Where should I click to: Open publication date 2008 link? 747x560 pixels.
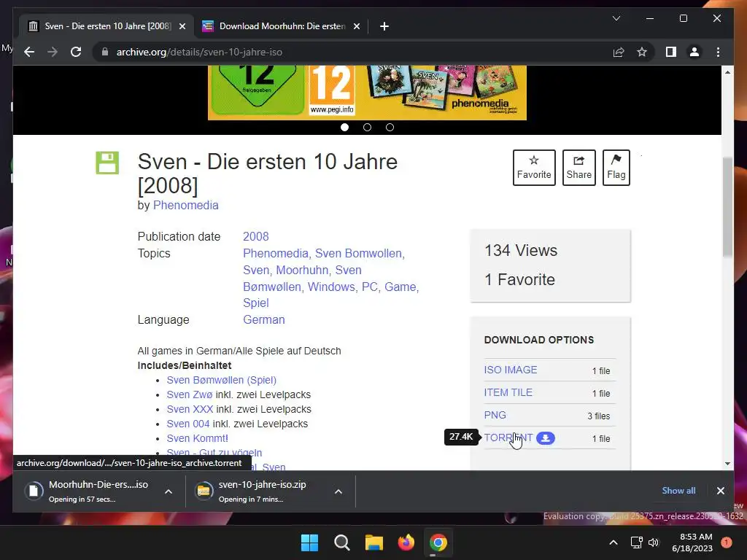point(256,237)
